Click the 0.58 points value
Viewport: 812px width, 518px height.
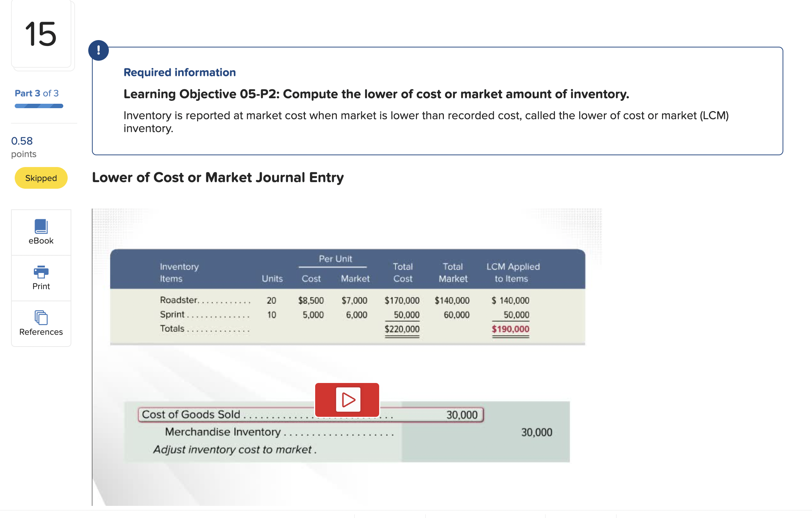(22, 141)
